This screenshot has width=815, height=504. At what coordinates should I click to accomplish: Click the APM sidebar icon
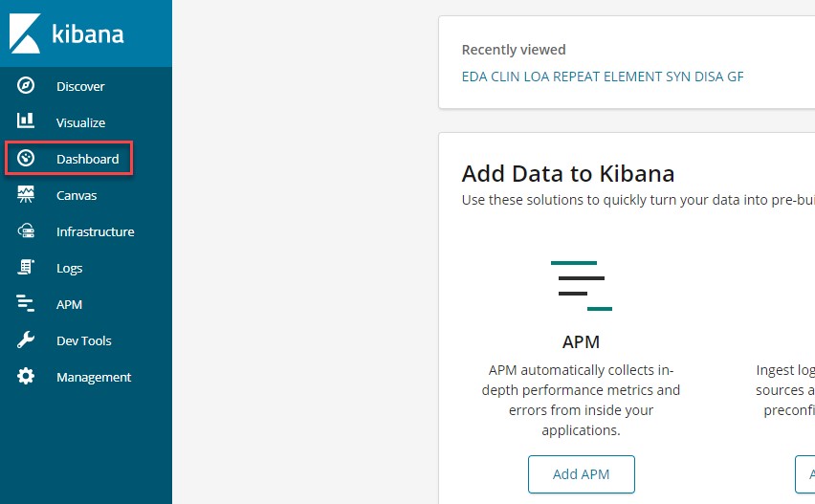click(26, 304)
